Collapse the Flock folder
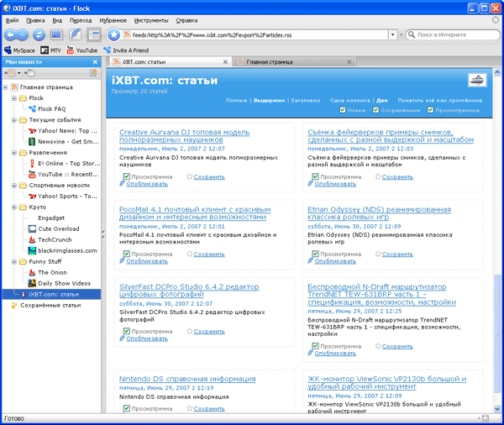The width and height of the screenshot is (504, 425). click(14, 98)
